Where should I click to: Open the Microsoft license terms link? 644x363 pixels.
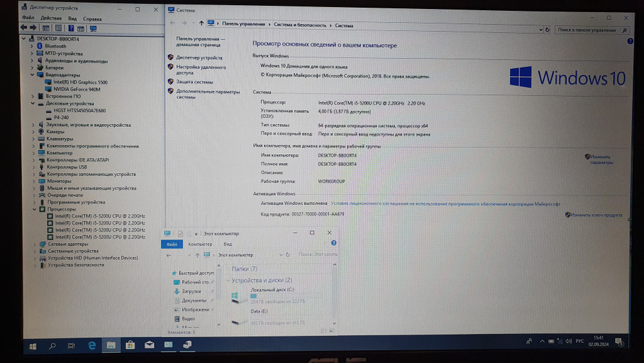[x=446, y=204]
